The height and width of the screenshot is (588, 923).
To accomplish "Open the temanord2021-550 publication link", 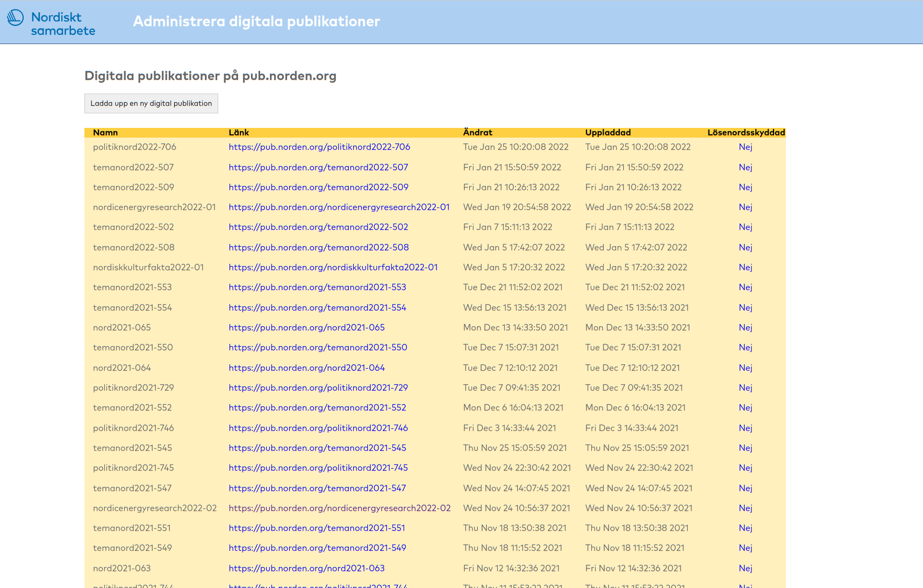I will (x=318, y=347).
